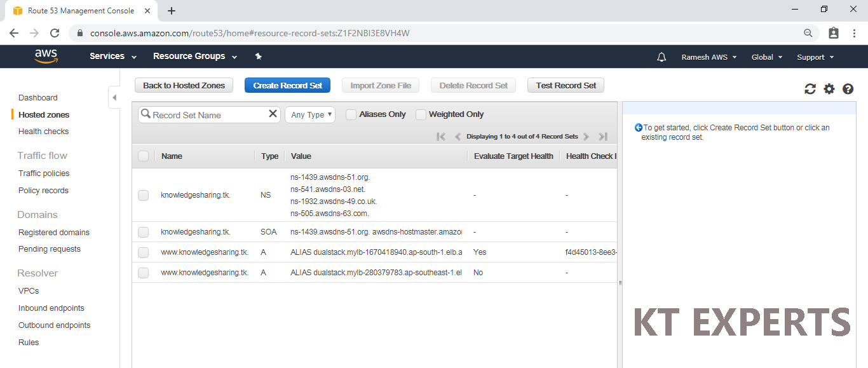Screen dimensions: 868x368
Task: Click Back to Hosted Zones button
Action: pos(184,85)
